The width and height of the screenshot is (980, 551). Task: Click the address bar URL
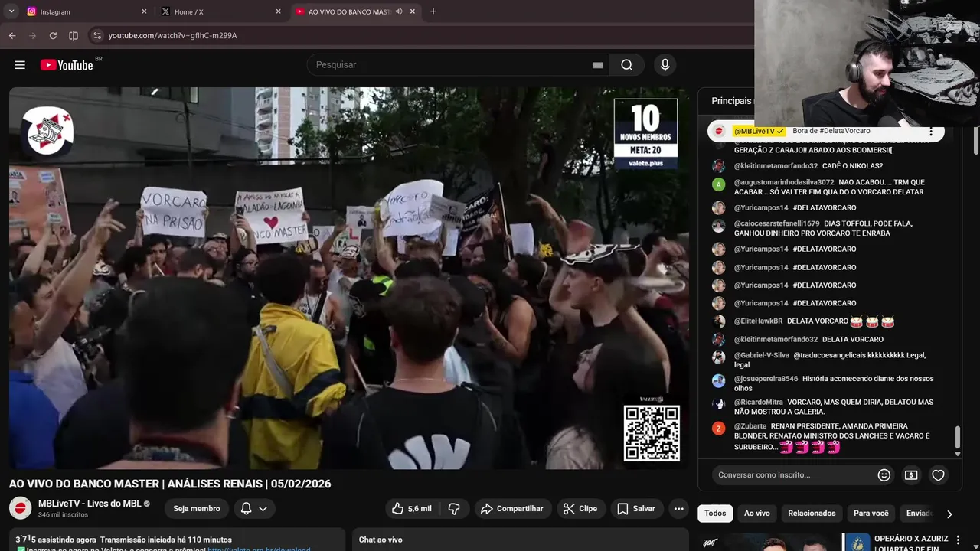172,35
